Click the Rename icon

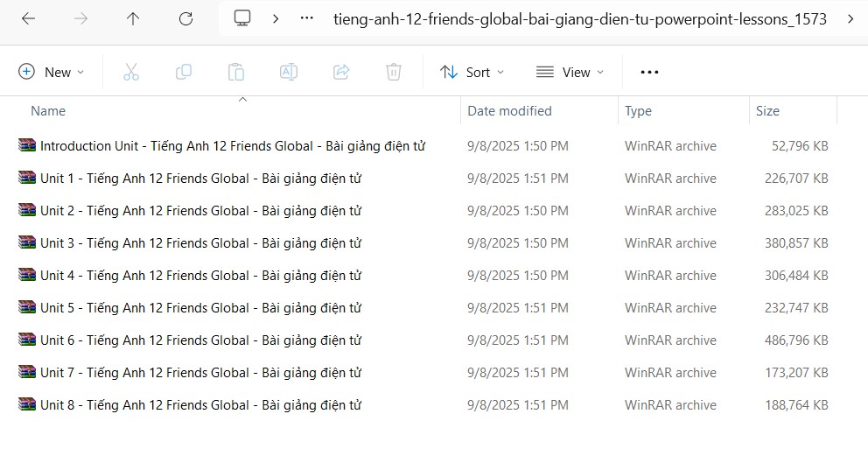[289, 72]
